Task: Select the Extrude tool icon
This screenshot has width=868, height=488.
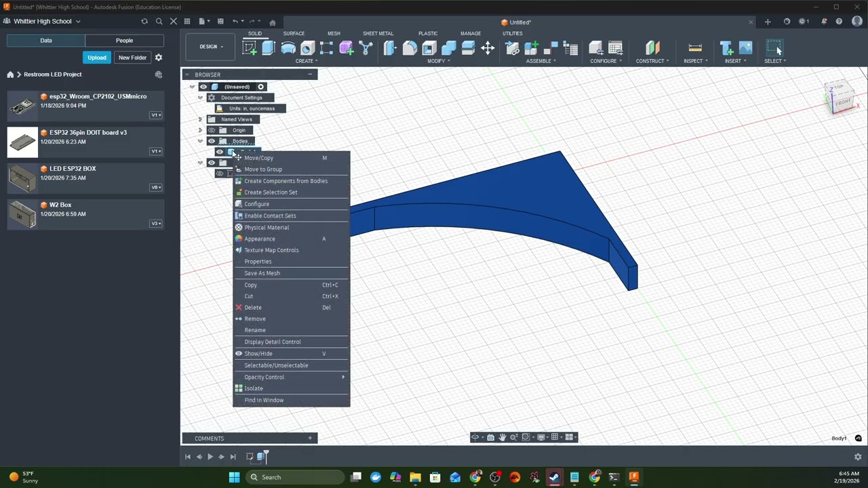Action: [268, 47]
